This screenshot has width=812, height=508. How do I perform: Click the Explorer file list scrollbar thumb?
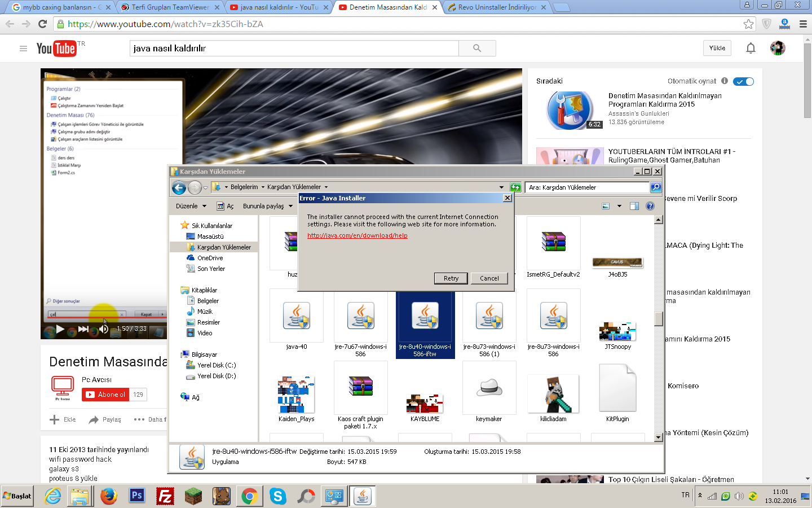click(659, 318)
